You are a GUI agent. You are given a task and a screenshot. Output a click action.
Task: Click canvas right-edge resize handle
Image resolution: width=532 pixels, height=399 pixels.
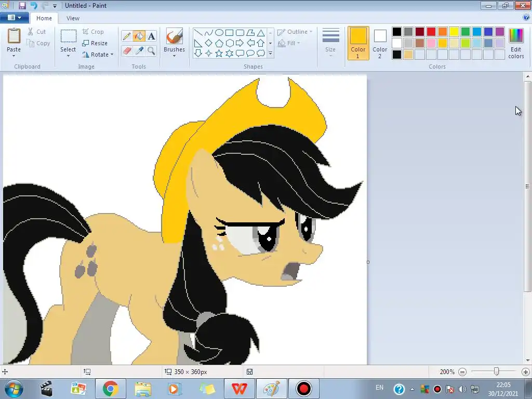[368, 262]
